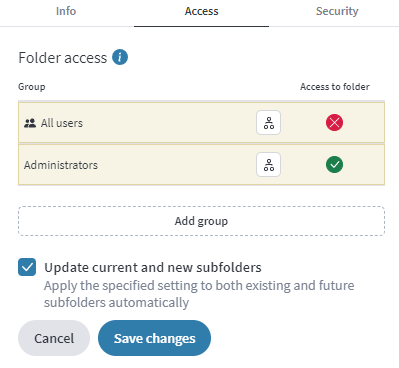Click the All users group icon
Screen dimensions: 399x368
30,123
